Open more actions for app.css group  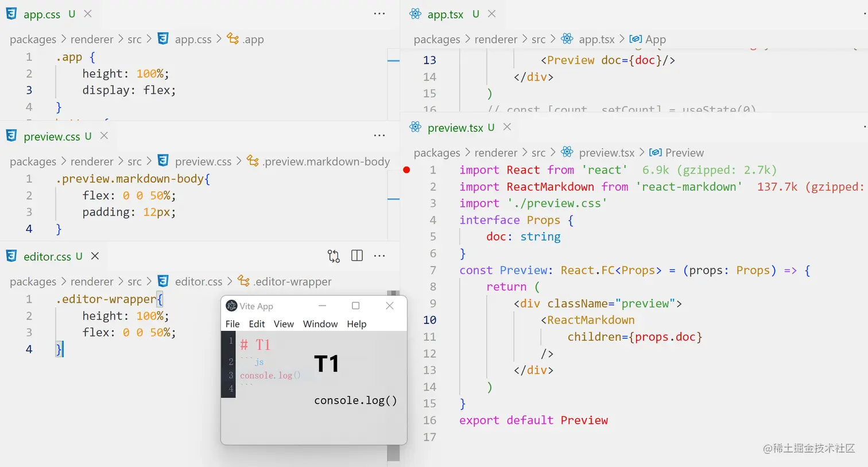point(379,14)
